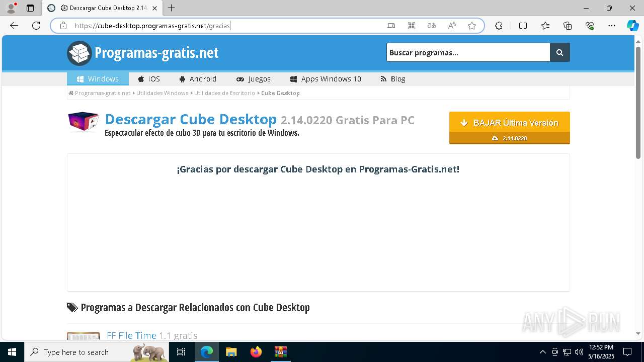Image resolution: width=644 pixels, height=362 pixels.
Task: Open the Windows Start menu
Action: [12, 352]
